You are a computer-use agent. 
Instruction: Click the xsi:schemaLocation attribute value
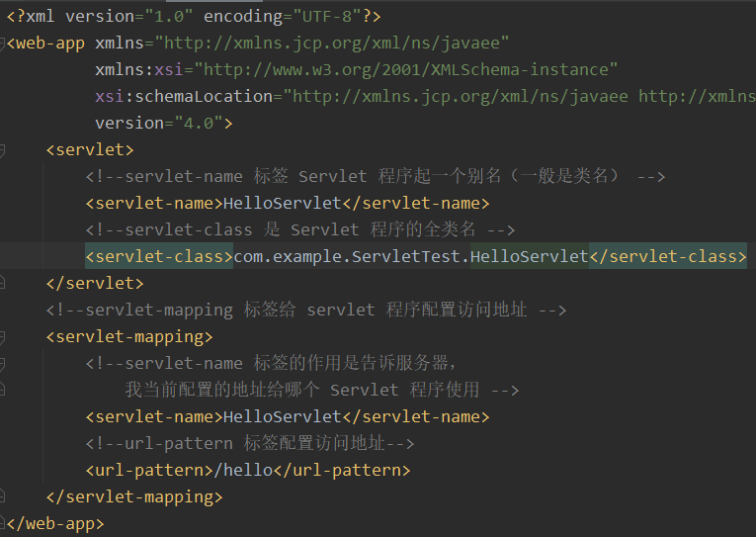[x=519, y=97]
